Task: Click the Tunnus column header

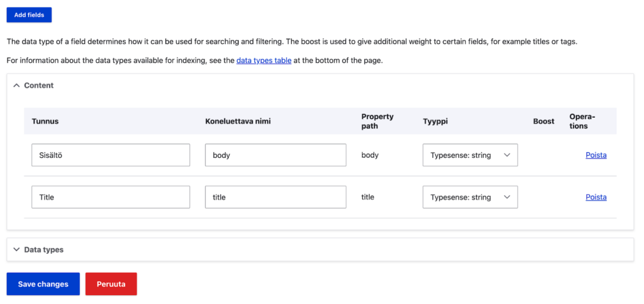Action: pos(45,121)
